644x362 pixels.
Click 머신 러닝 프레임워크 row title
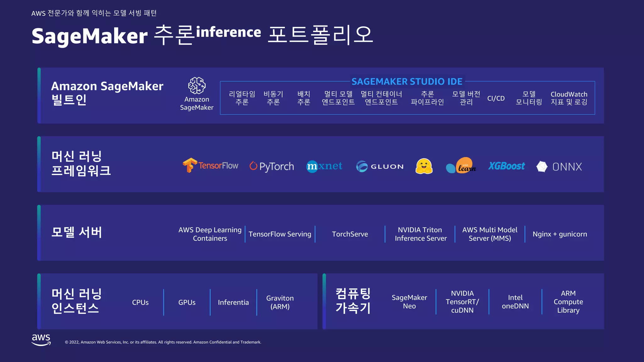pos(81,163)
